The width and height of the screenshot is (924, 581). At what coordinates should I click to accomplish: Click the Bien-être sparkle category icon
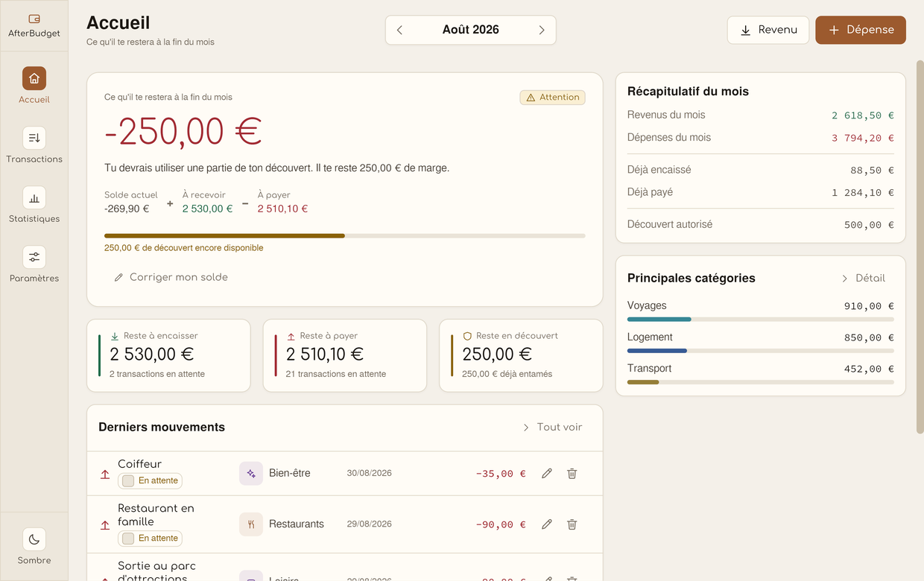251,473
